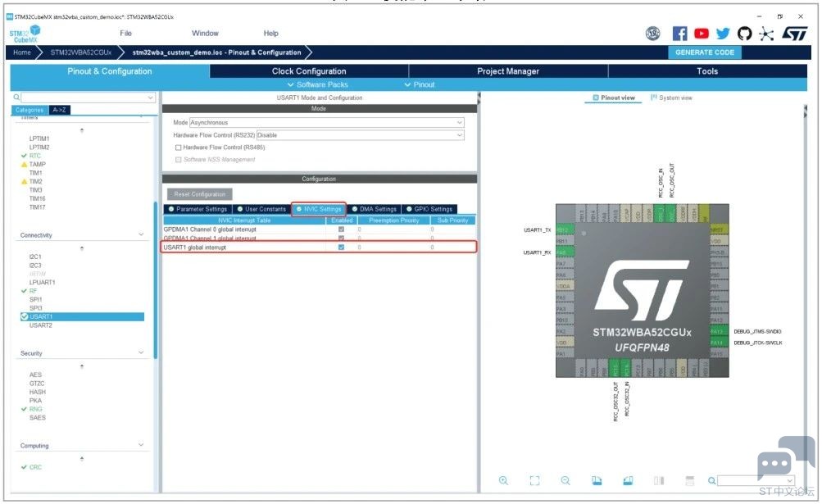
Task: Open the NVIC Settings tab
Action: [x=319, y=209]
